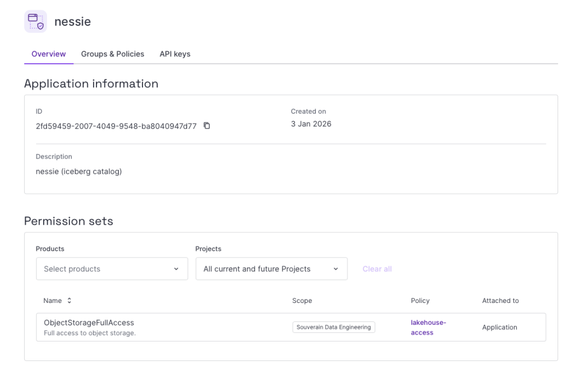This screenshot has height=380, width=588.
Task: Toggle sort arrows beside Name column
Action: pos(69,301)
